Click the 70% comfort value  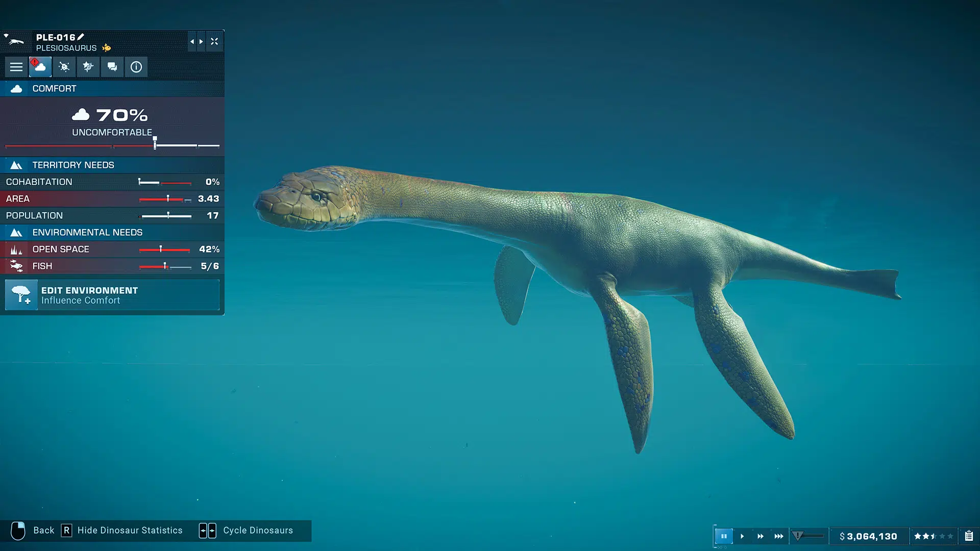pyautogui.click(x=122, y=115)
